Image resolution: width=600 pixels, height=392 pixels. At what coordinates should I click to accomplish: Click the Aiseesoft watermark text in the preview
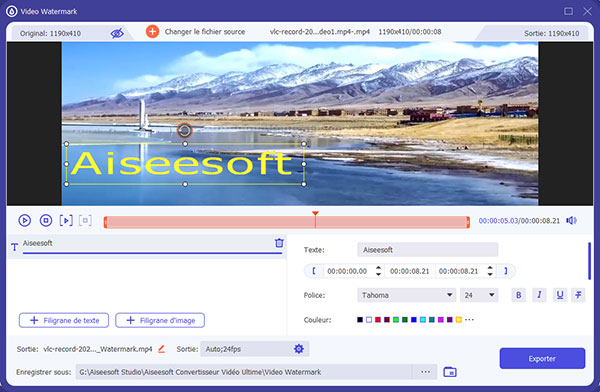(x=181, y=164)
